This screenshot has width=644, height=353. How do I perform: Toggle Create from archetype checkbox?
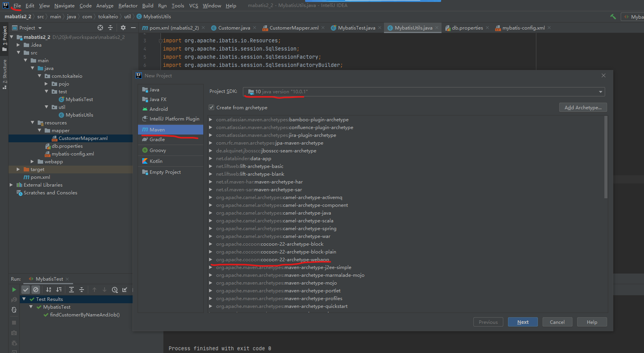pyautogui.click(x=211, y=107)
